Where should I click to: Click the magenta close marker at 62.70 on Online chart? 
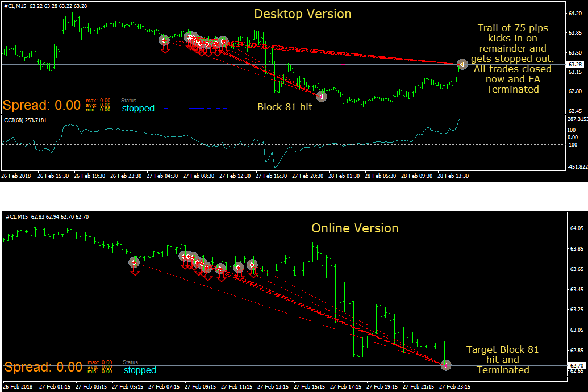point(445,365)
